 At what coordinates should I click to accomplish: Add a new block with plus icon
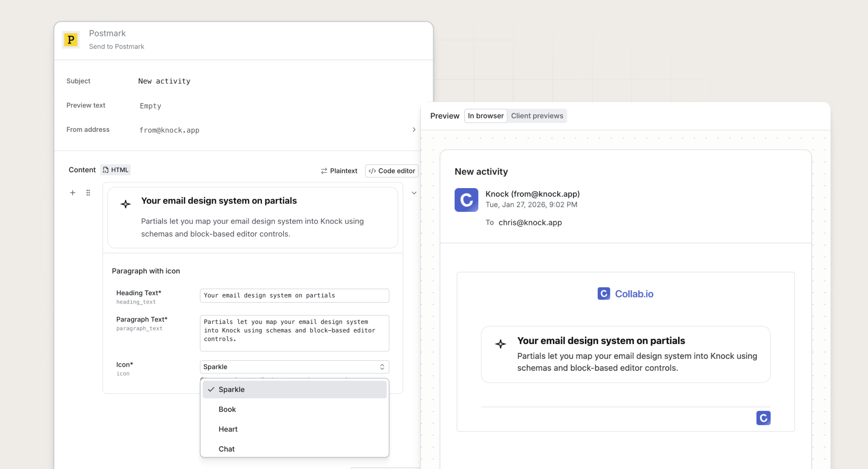coord(72,193)
